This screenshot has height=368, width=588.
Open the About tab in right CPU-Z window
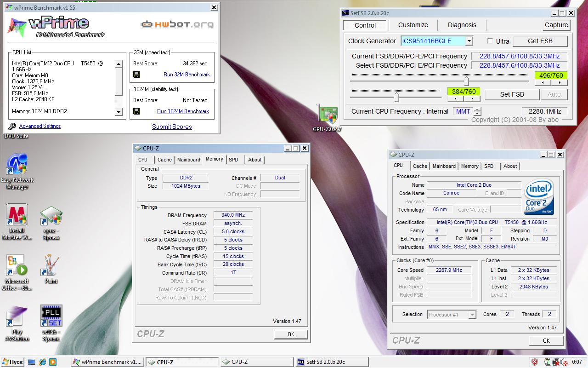tap(510, 166)
